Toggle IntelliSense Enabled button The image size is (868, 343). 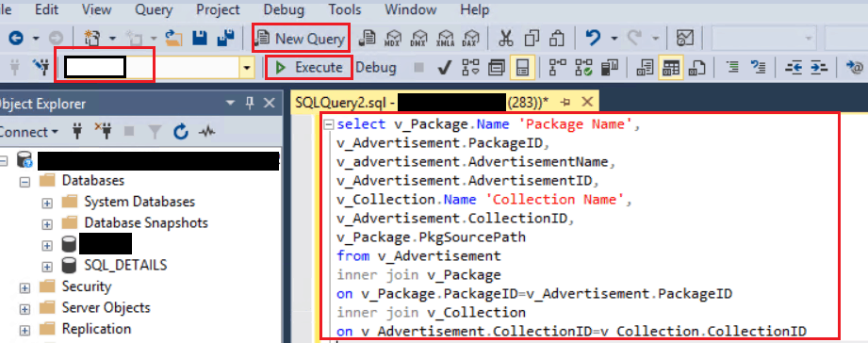coord(521,68)
